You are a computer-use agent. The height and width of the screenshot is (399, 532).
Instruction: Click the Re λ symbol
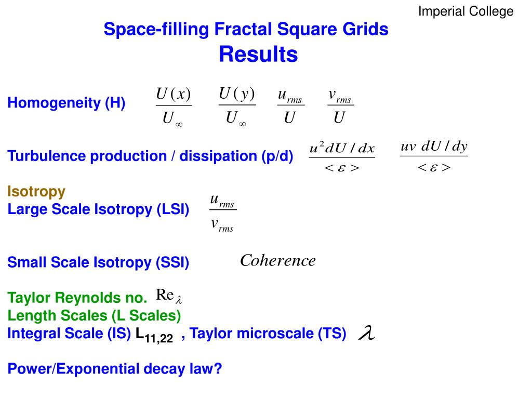pyautogui.click(x=169, y=296)
